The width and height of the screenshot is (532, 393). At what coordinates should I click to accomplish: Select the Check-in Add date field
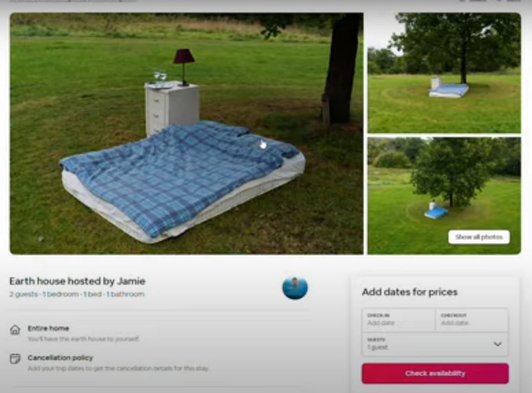pos(398,320)
